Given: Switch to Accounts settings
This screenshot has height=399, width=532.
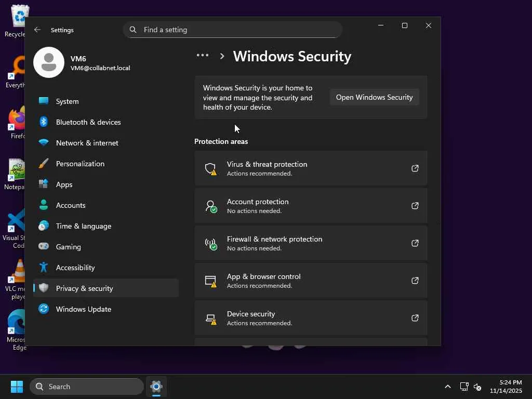Looking at the screenshot, I should click(x=106, y=205).
